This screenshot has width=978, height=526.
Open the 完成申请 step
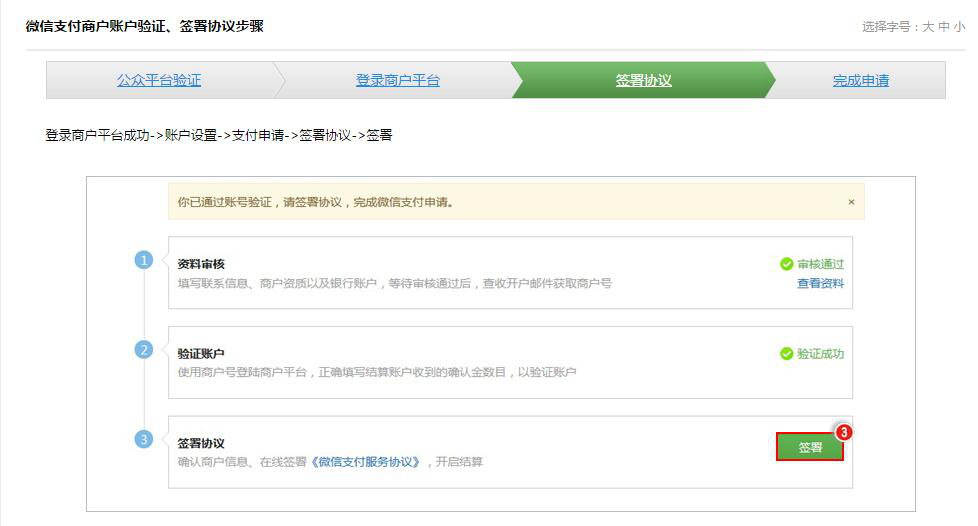[861, 80]
